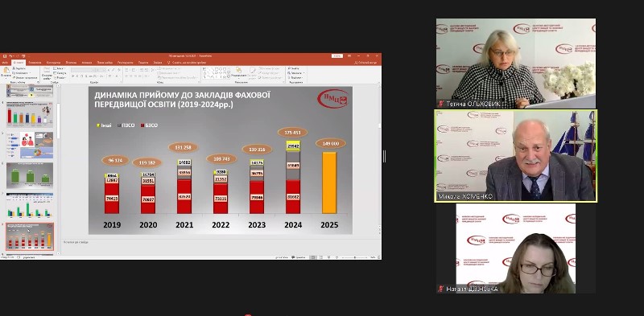Cut selection using the Cut command
The image size is (644, 316).
[19, 68]
